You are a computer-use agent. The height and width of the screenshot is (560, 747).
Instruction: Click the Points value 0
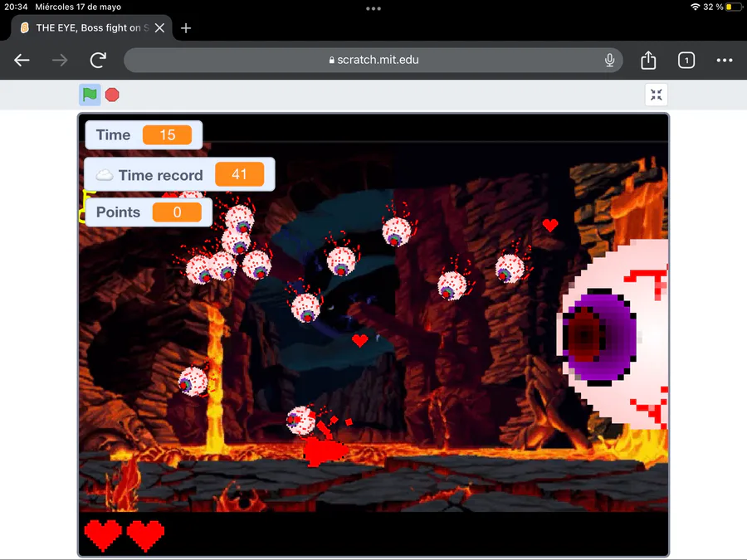[177, 212]
